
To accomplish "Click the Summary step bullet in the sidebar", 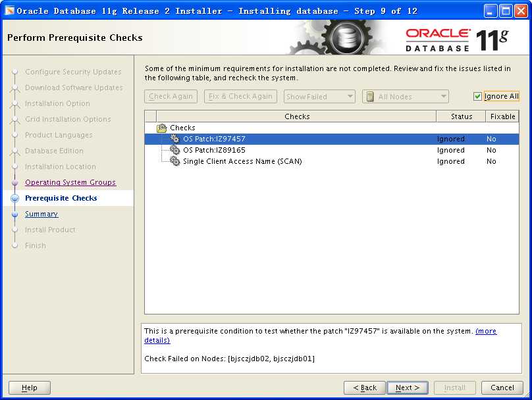I will point(14,214).
